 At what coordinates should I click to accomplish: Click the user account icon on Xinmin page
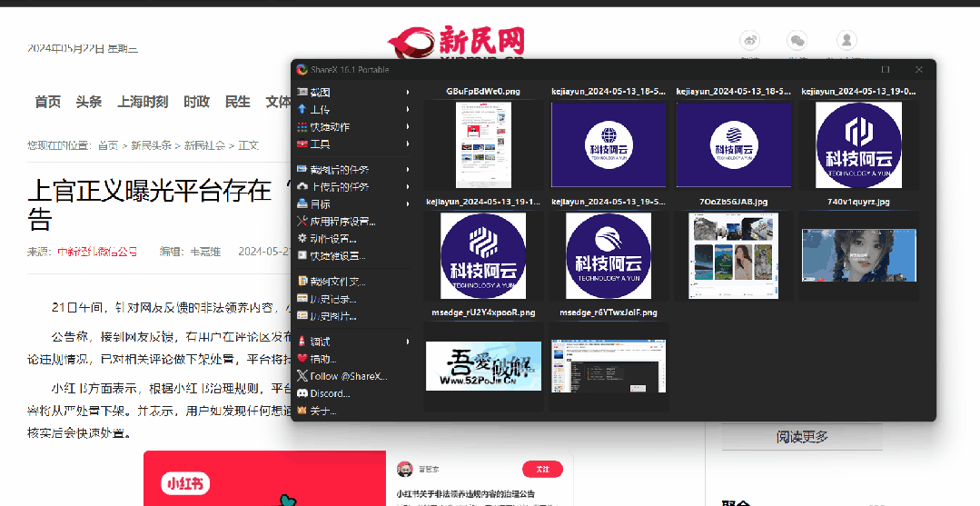tap(846, 41)
